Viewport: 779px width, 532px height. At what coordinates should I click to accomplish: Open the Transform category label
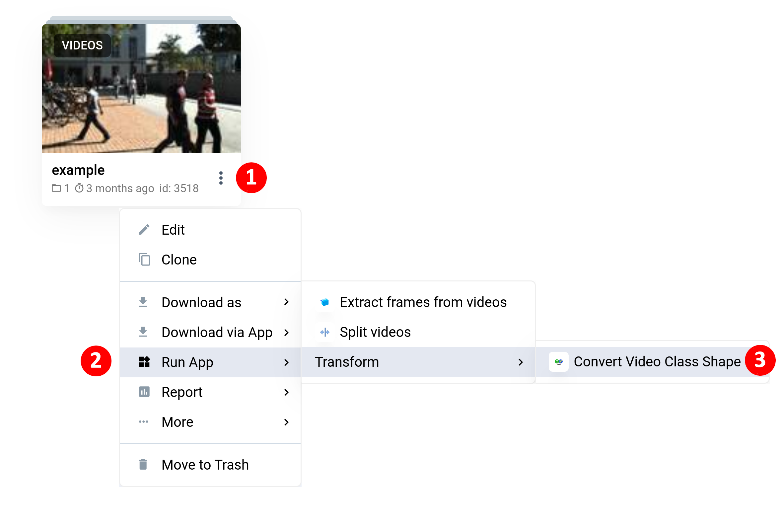[347, 362]
